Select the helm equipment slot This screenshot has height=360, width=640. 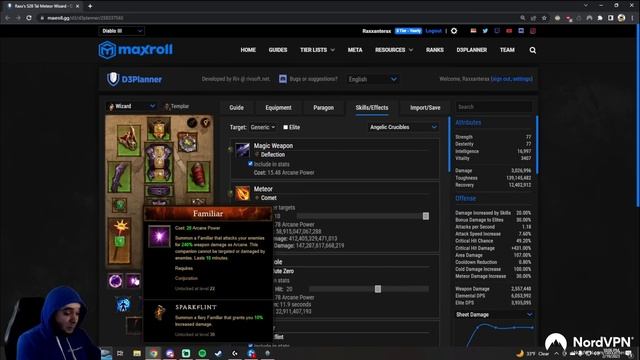tap(159, 128)
